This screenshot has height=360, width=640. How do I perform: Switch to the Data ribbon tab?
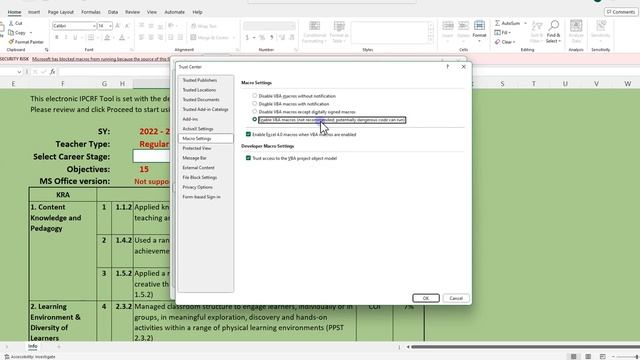pos(113,12)
